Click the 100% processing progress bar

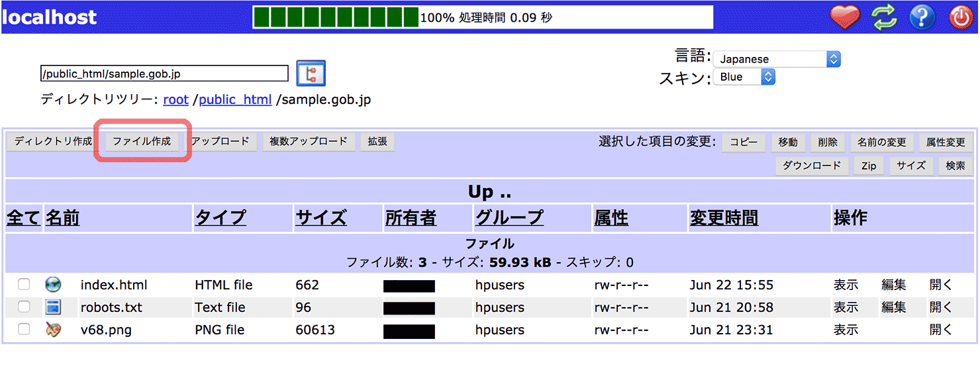483,17
